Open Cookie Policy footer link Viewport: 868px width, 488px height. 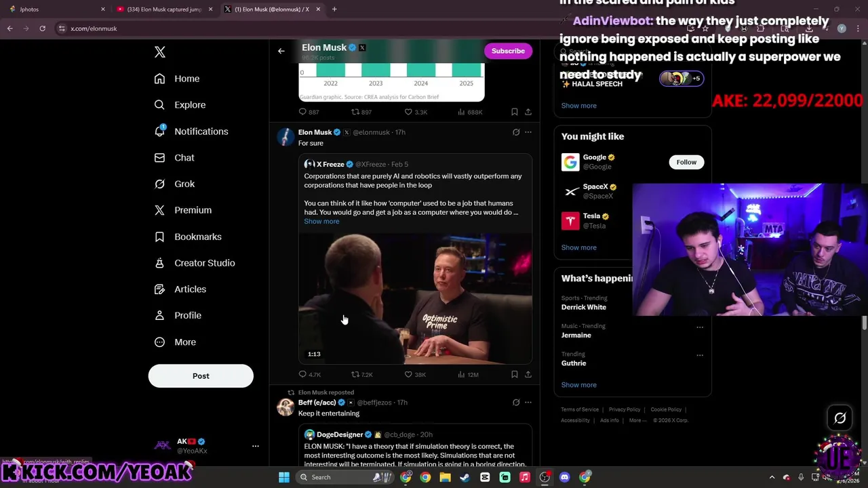[666, 409]
